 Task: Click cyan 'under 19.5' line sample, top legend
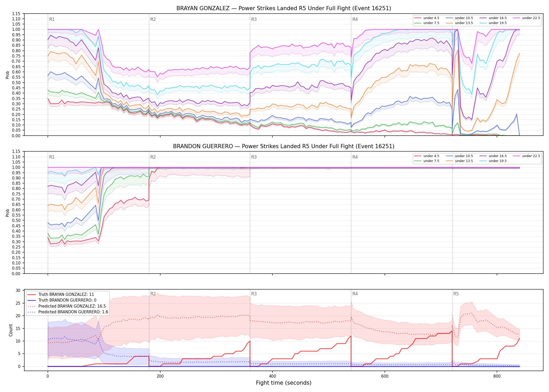click(483, 23)
